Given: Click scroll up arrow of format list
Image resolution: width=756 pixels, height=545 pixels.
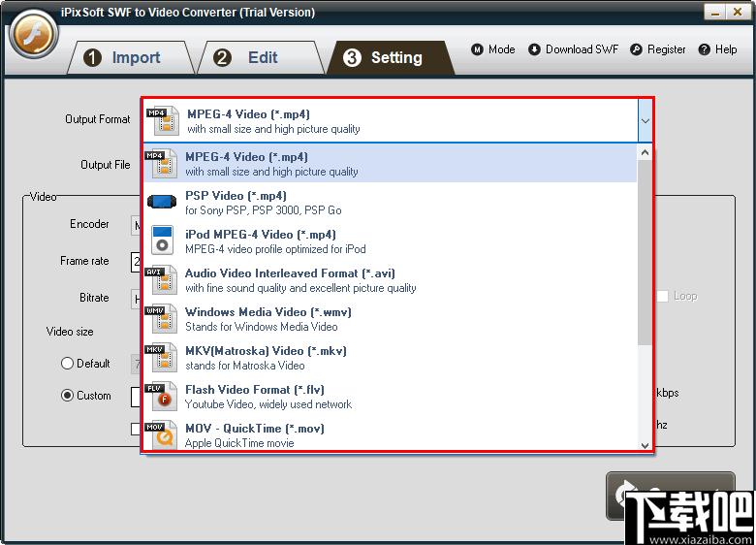Looking at the screenshot, I should pyautogui.click(x=645, y=153).
